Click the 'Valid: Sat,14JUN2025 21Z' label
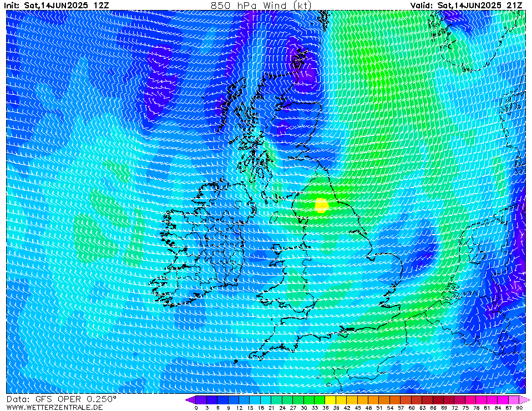The width and height of the screenshot is (532, 411). (466, 6)
